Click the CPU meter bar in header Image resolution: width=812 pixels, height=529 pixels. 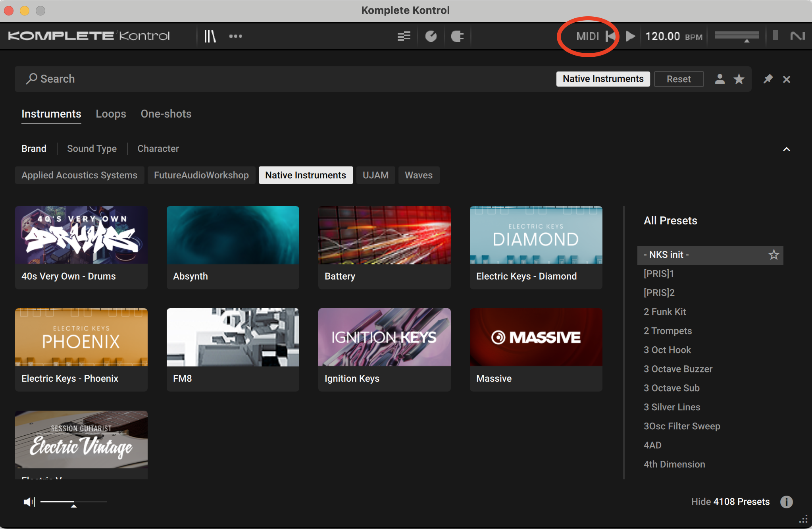pos(775,35)
